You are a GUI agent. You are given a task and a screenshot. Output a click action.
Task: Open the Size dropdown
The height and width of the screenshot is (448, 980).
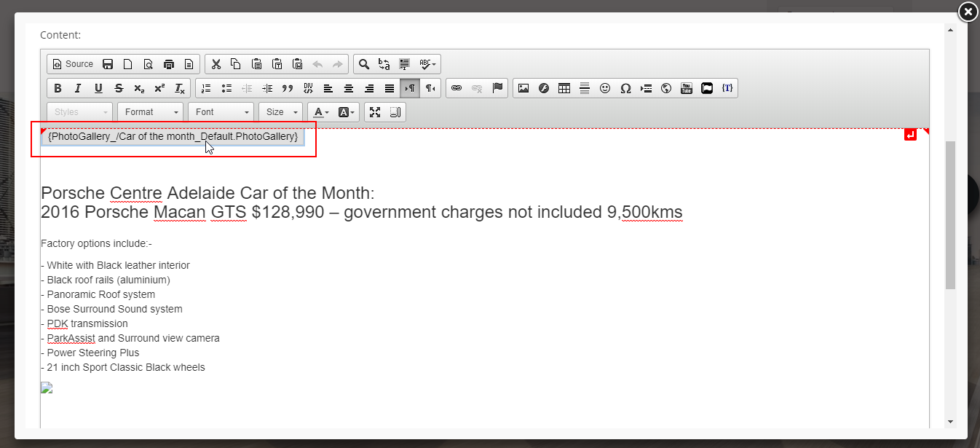point(280,112)
